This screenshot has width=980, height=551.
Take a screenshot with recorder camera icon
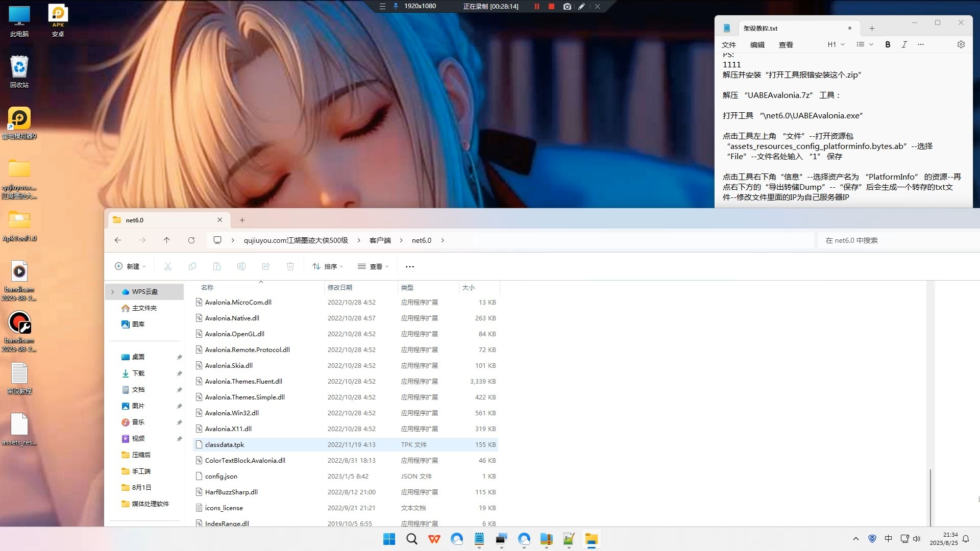(567, 7)
